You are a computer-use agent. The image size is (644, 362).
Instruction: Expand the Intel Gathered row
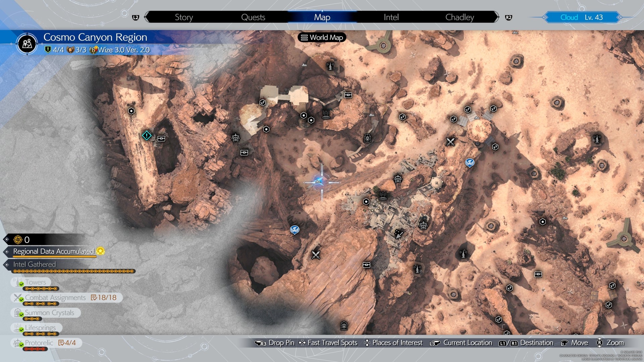pos(35,264)
